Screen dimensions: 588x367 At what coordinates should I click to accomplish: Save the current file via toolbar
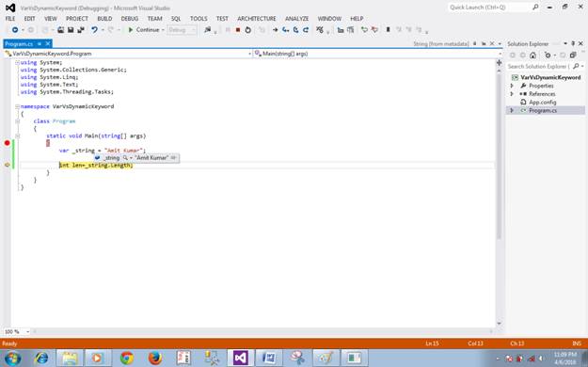(x=71, y=30)
